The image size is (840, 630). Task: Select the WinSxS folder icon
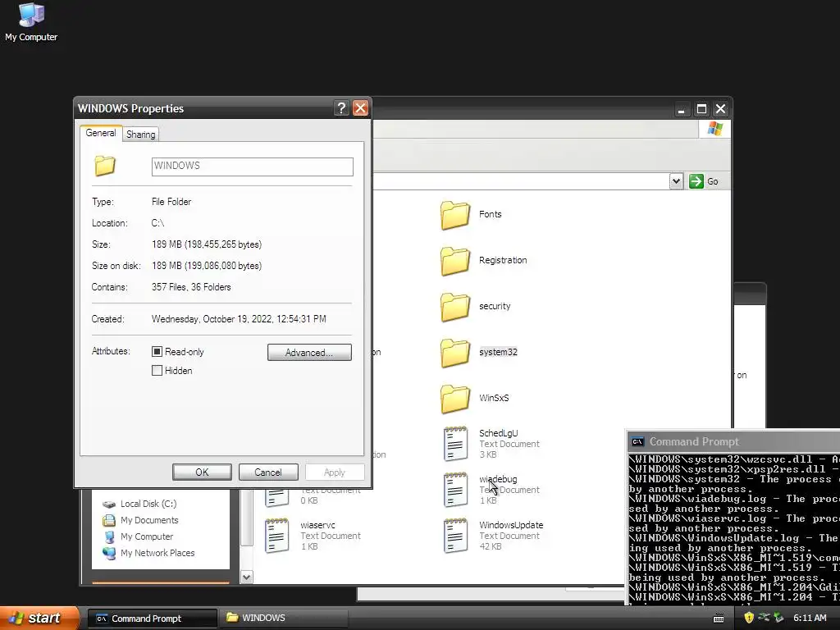(x=455, y=399)
